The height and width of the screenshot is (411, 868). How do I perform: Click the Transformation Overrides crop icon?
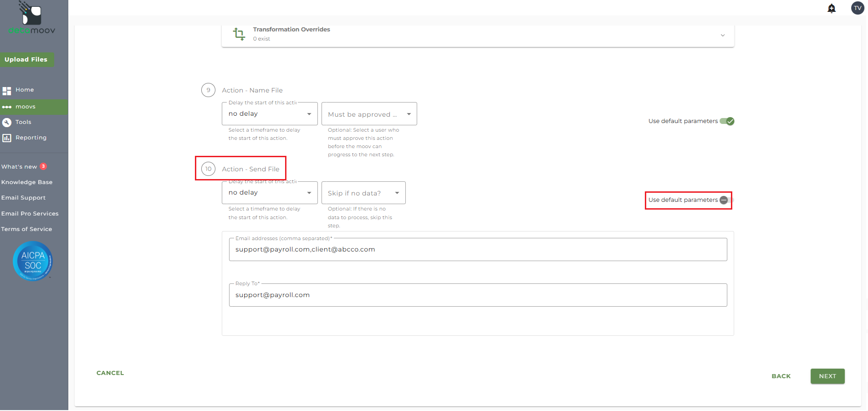239,34
